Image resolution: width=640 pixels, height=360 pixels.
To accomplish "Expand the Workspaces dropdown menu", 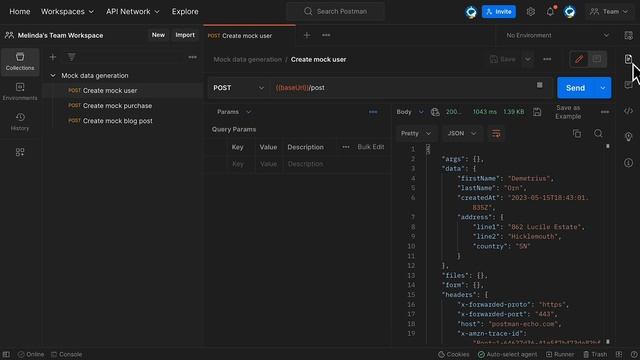I will coord(67,11).
